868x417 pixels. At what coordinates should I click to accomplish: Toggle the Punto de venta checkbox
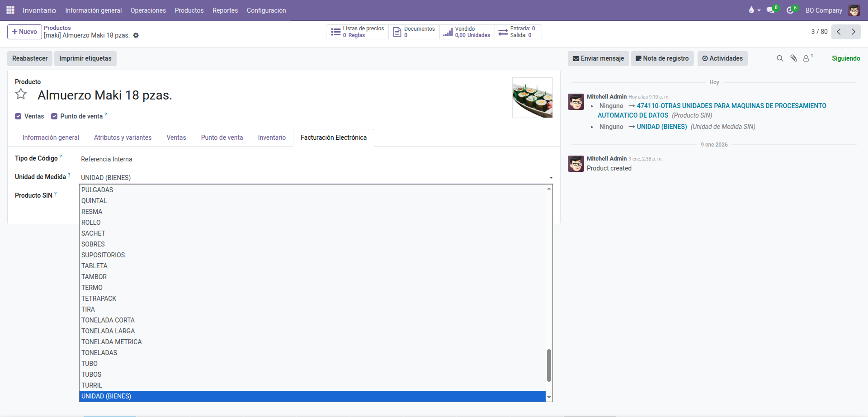54,116
